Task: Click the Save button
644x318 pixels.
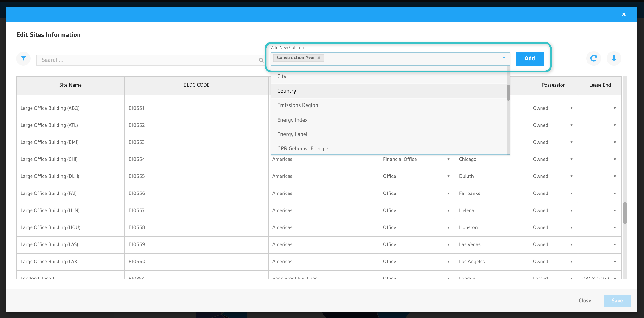Action: pyautogui.click(x=617, y=301)
